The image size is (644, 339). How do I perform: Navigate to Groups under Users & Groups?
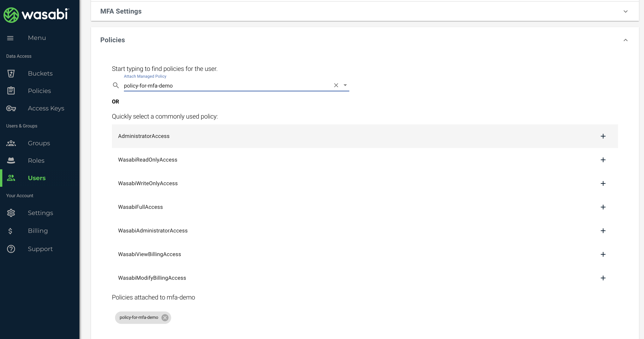39,143
